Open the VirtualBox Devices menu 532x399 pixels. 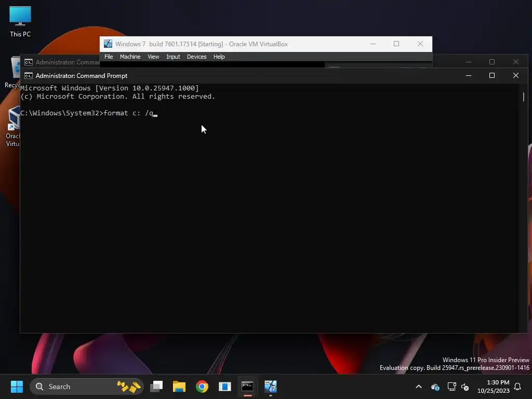pyautogui.click(x=196, y=57)
